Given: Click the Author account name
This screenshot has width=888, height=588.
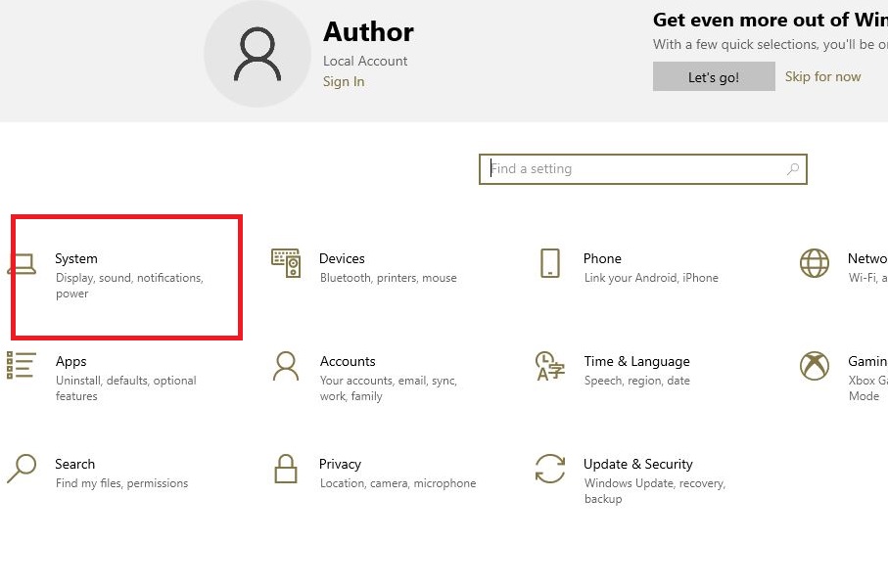Looking at the screenshot, I should 368,31.
